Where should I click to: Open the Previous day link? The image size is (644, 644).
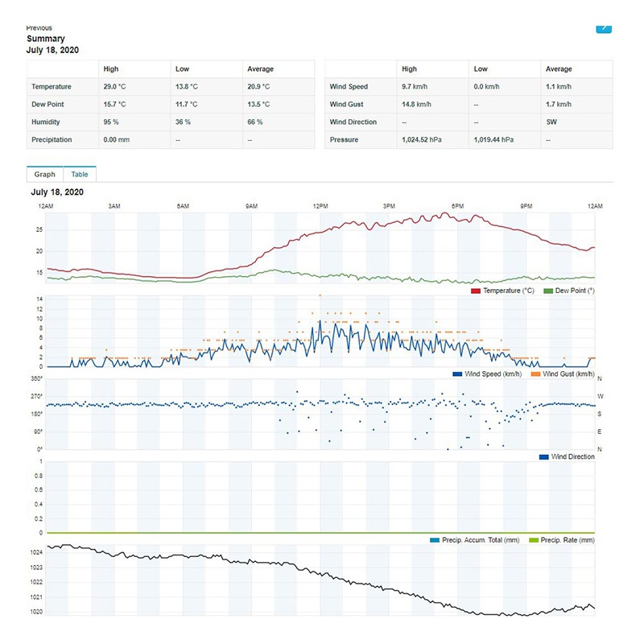(39, 27)
